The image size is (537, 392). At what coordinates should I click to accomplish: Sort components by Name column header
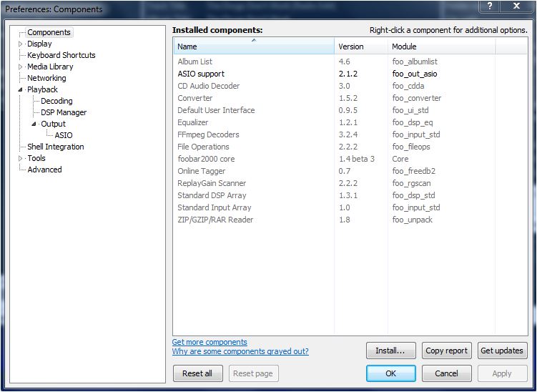(x=254, y=46)
